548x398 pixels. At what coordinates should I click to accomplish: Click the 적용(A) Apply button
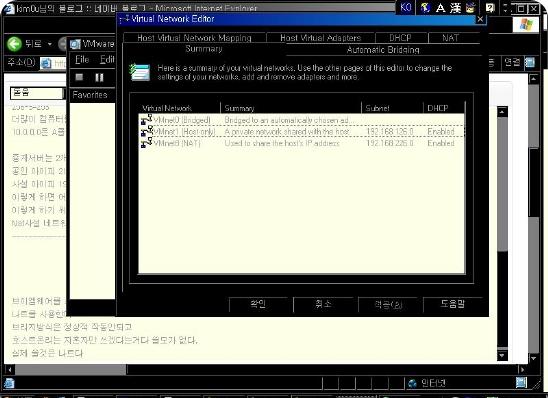[388, 304]
